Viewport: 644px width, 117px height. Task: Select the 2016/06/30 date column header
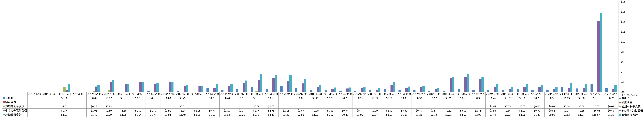(x=330, y=94)
